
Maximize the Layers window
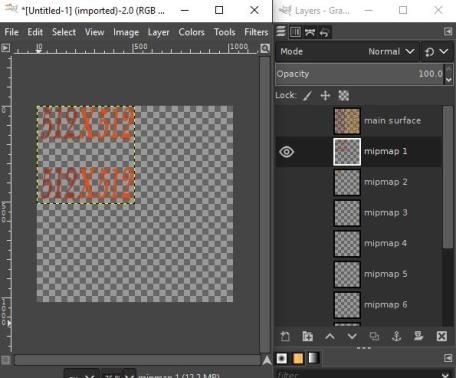click(403, 10)
